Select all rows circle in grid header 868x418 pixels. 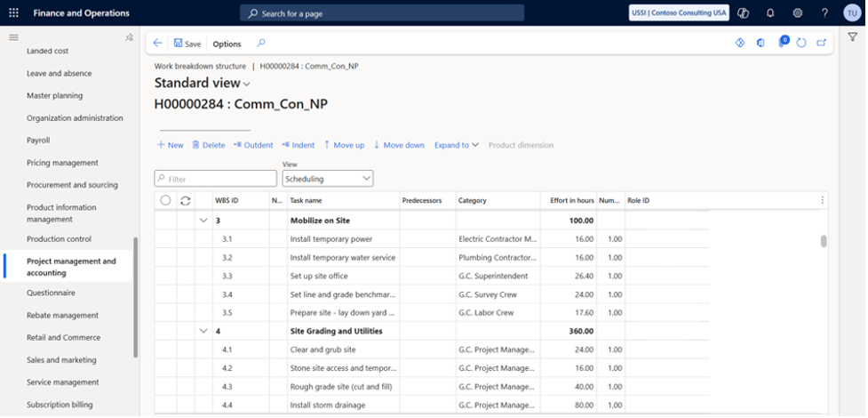(165, 201)
